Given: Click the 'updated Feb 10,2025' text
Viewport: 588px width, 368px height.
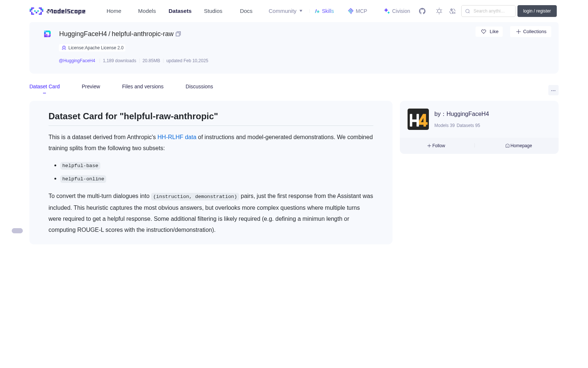Looking at the screenshot, I should pos(187,61).
